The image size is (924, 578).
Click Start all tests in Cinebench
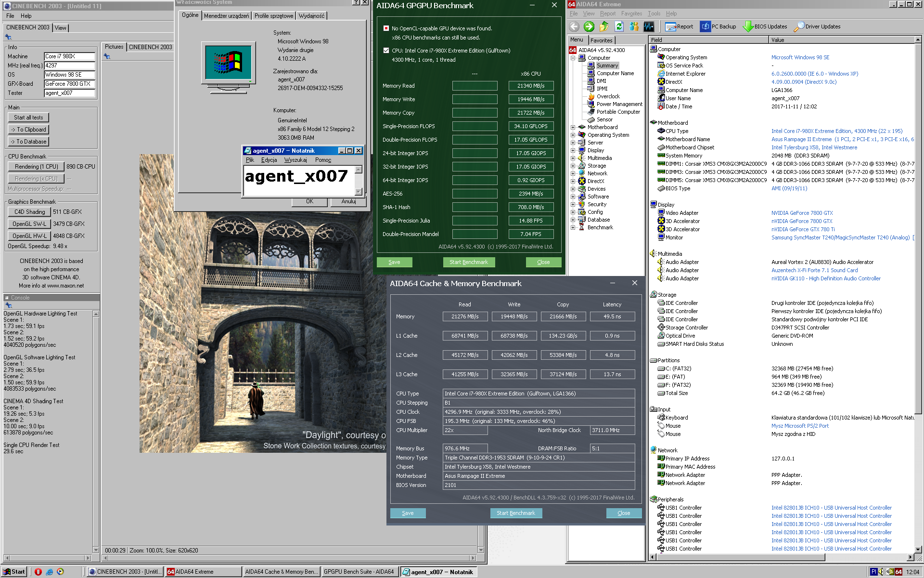(x=28, y=118)
